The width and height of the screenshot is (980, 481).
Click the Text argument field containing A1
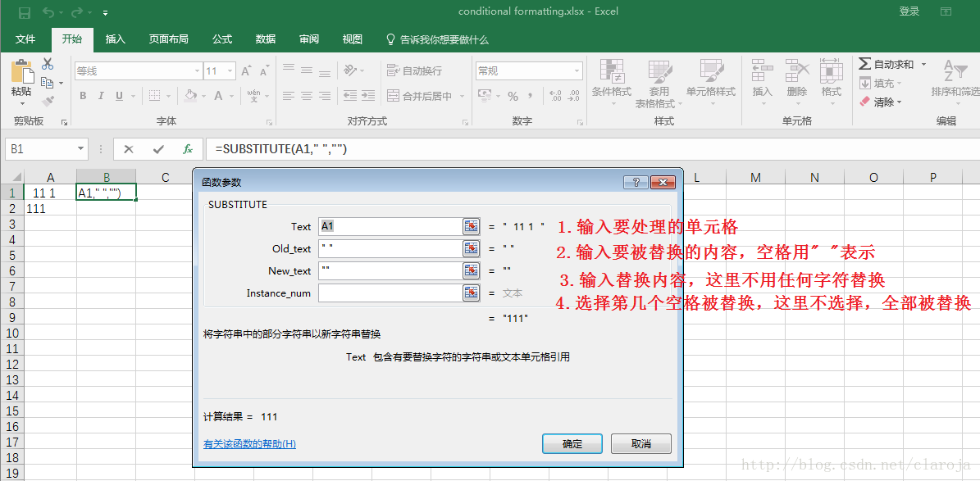click(390, 227)
